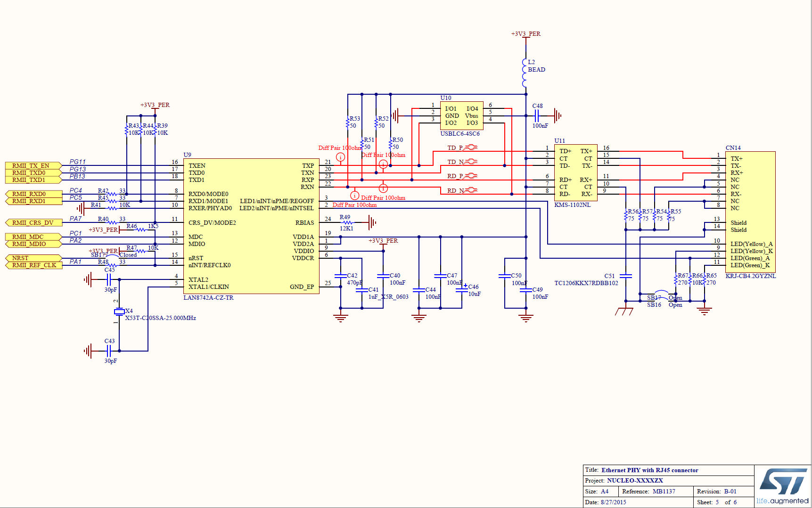Click the U10 USBLC6-4SC6 component
The width and height of the screenshot is (812, 508).
(x=461, y=116)
